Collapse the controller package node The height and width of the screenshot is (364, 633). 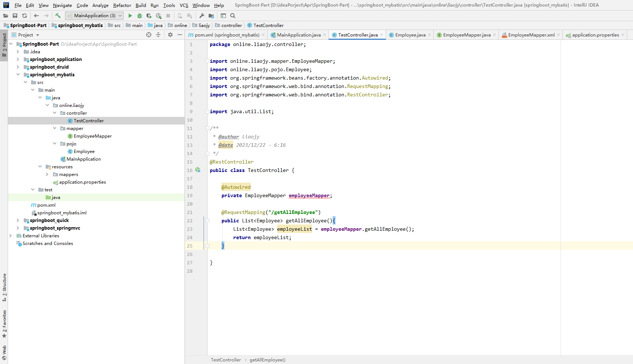[x=54, y=113]
